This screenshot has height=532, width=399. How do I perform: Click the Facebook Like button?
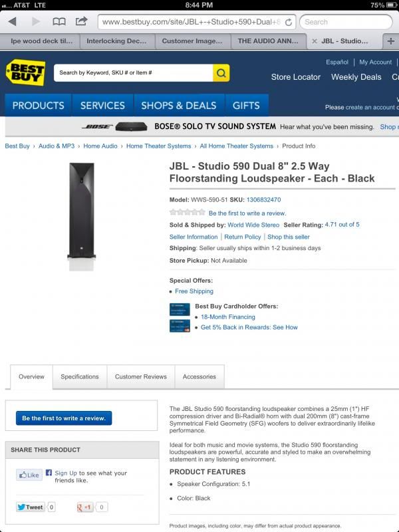coord(29,475)
